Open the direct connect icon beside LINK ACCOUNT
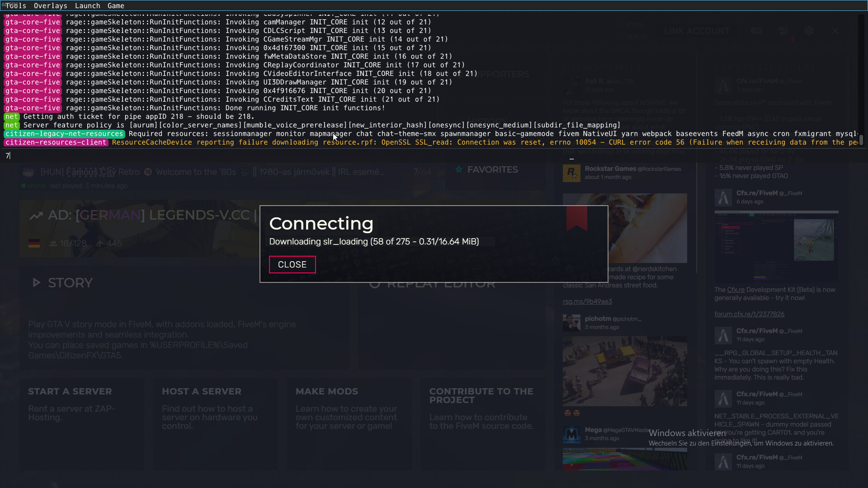This screenshot has height=488, width=868. pyautogui.click(x=756, y=31)
